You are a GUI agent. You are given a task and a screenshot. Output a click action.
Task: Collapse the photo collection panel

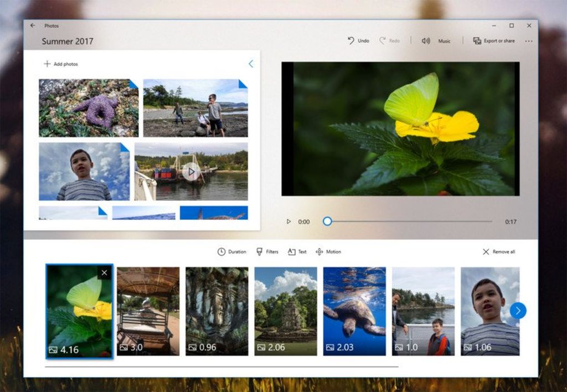click(251, 64)
